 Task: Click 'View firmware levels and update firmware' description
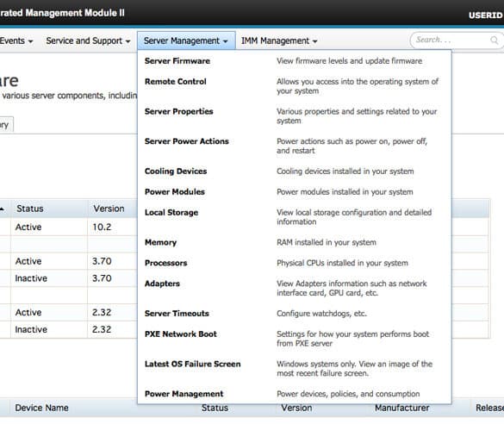click(x=350, y=60)
